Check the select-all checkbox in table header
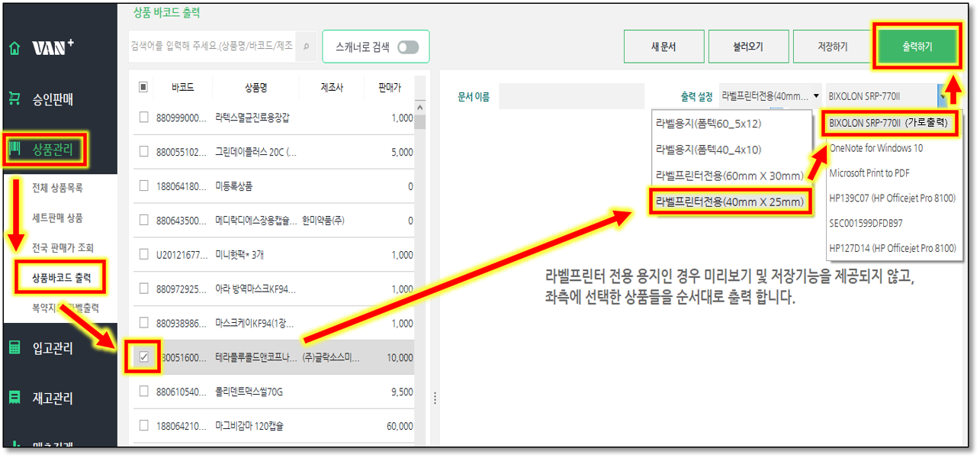 click(x=143, y=88)
